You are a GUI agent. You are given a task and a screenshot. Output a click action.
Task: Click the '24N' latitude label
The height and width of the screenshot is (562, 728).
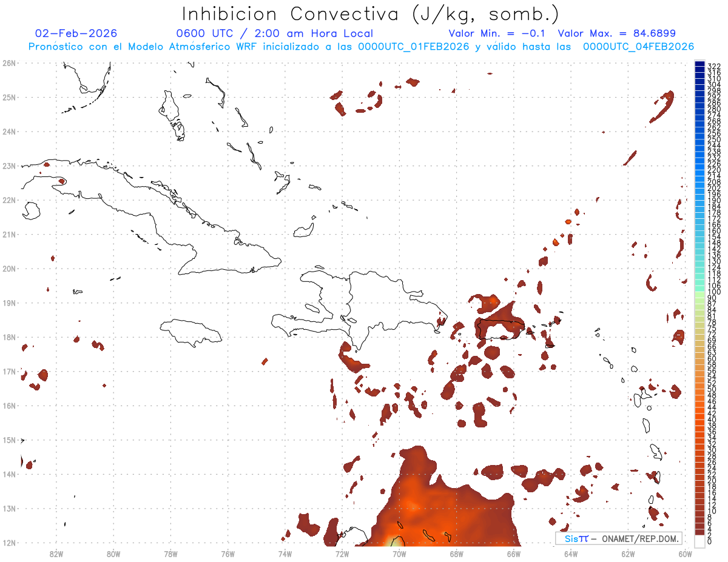pyautogui.click(x=9, y=132)
